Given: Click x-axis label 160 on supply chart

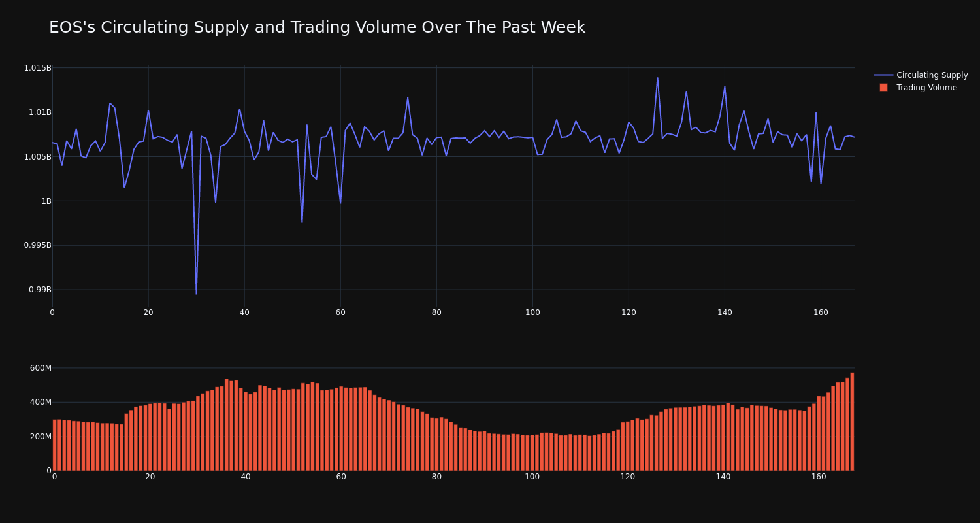Looking at the screenshot, I should click(x=821, y=312).
